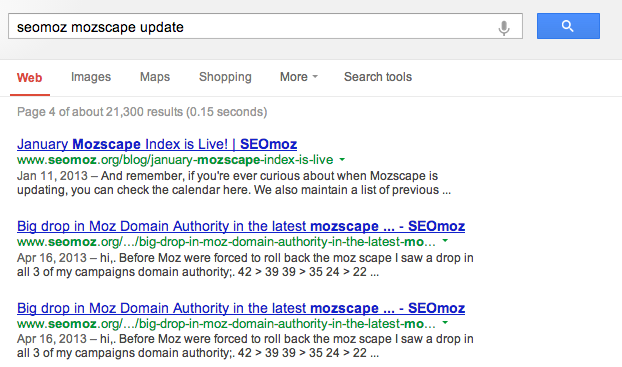Click the green URL under last Big drop result

tap(226, 324)
